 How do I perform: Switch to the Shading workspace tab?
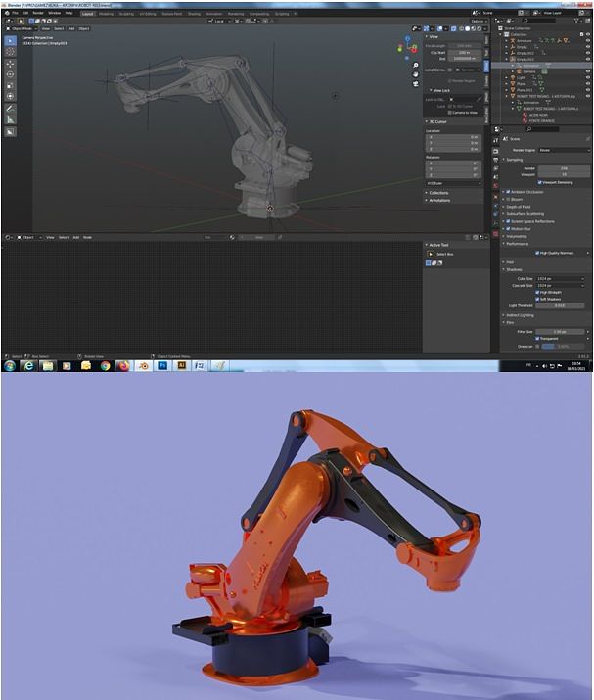click(194, 13)
